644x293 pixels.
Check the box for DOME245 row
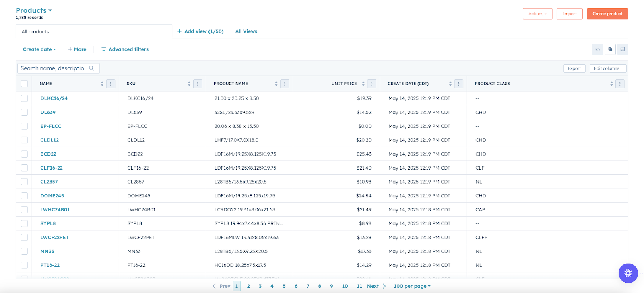click(25, 196)
